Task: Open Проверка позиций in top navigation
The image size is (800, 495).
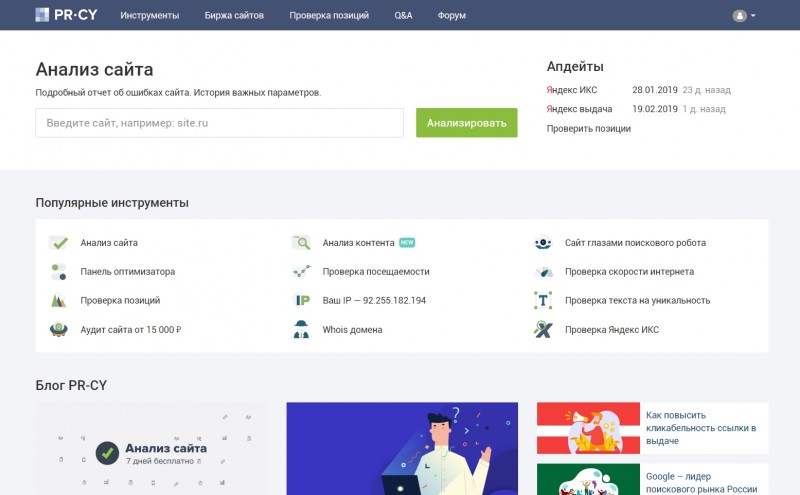Action: [x=329, y=15]
